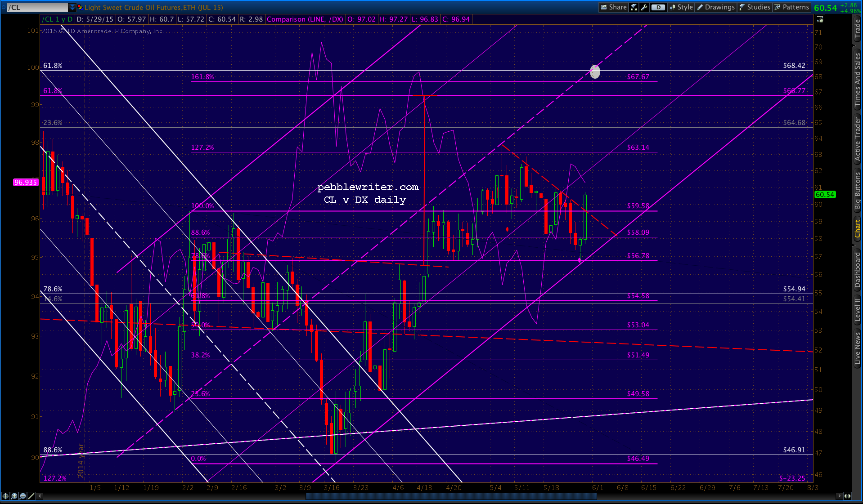Screen dimensions: 863x504
Task: Click the /CL 1 y D chart label
Action: pos(58,19)
